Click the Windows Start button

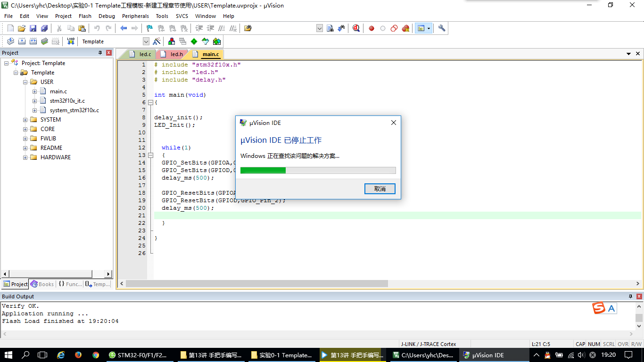(8, 355)
